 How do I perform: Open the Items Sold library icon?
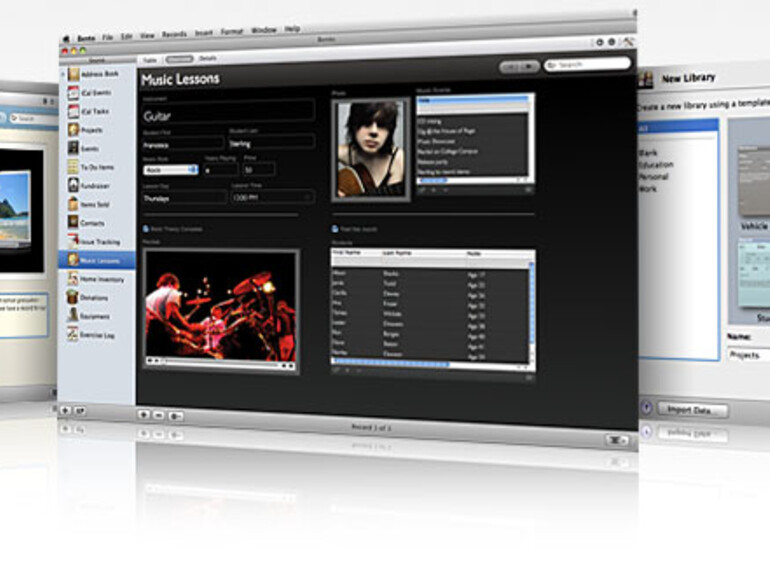73,204
